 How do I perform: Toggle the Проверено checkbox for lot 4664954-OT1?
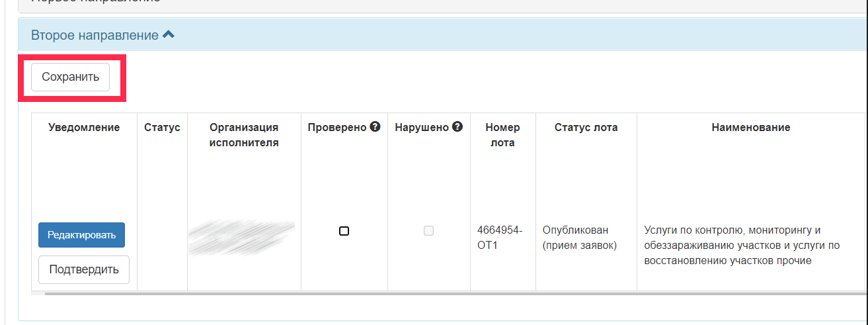click(344, 231)
